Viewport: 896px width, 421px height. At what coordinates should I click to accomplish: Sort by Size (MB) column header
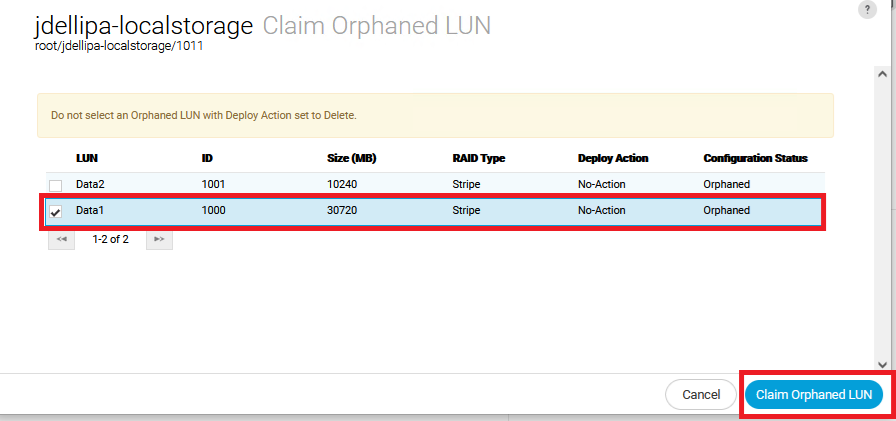(x=351, y=158)
